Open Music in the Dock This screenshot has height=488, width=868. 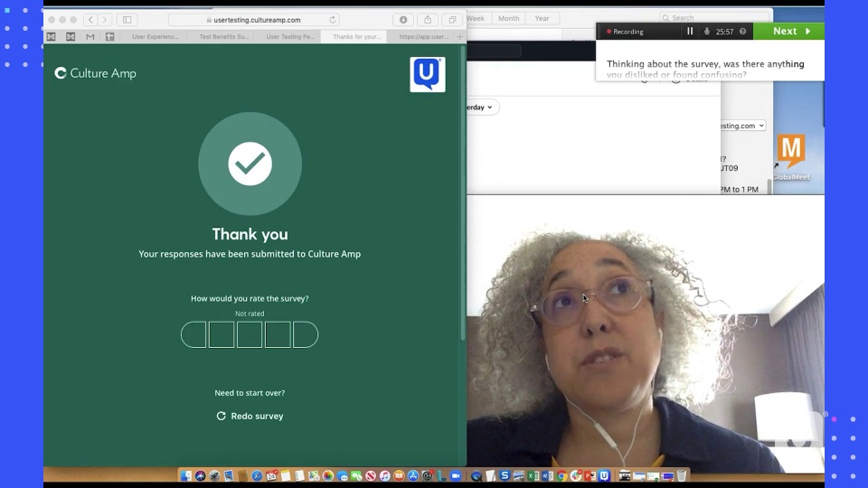point(385,476)
